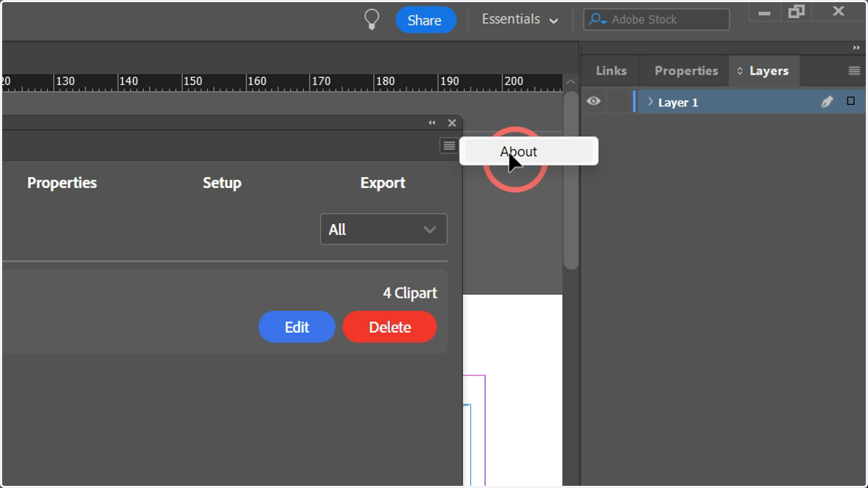Click the blue Edit button
The height and width of the screenshot is (488, 868).
297,327
